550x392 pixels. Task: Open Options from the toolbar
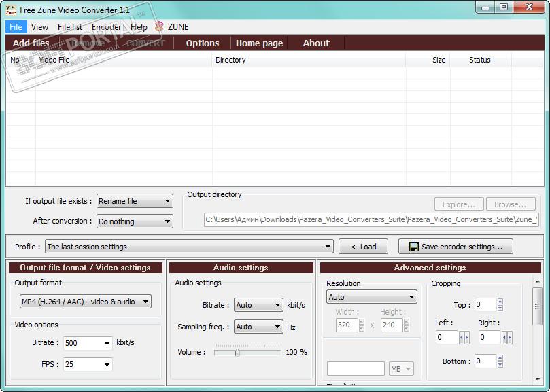[203, 43]
